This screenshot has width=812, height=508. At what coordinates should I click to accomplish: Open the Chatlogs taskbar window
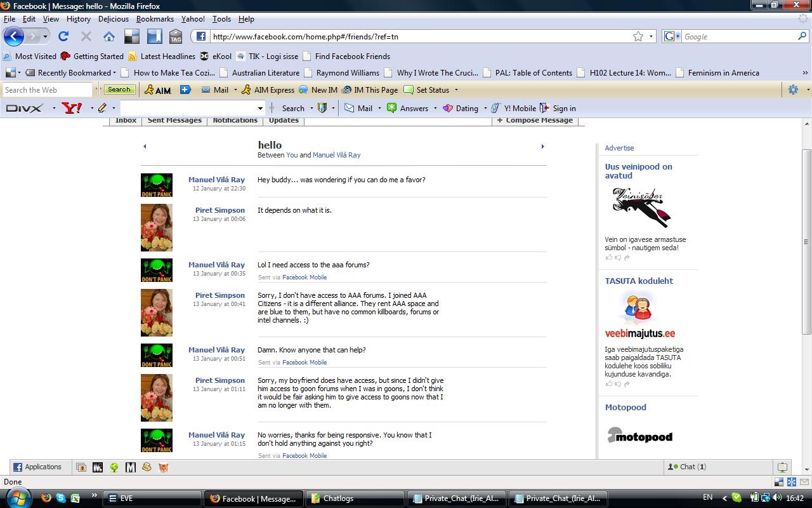click(355, 498)
